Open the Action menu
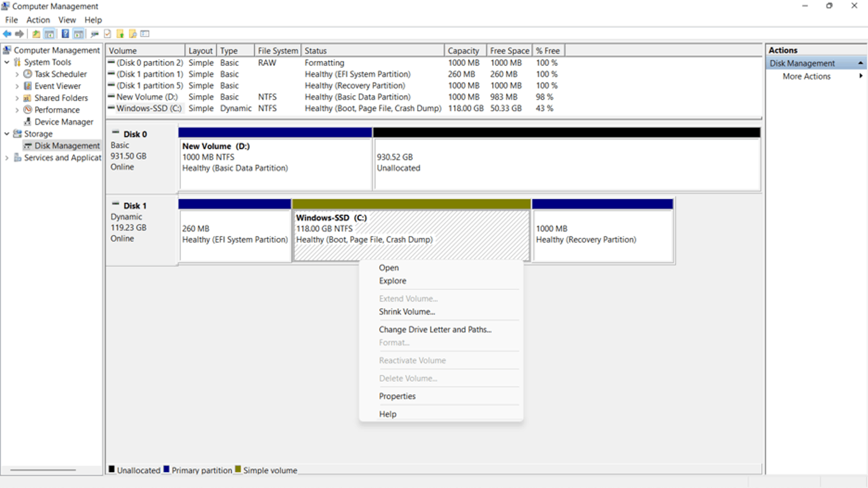Viewport: 868px width, 488px height. pyautogui.click(x=38, y=20)
